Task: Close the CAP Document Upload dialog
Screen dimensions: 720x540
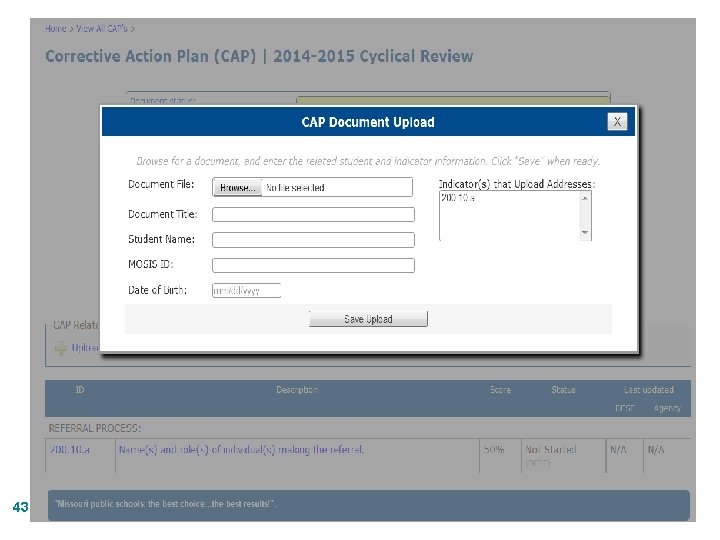Action: [x=617, y=122]
